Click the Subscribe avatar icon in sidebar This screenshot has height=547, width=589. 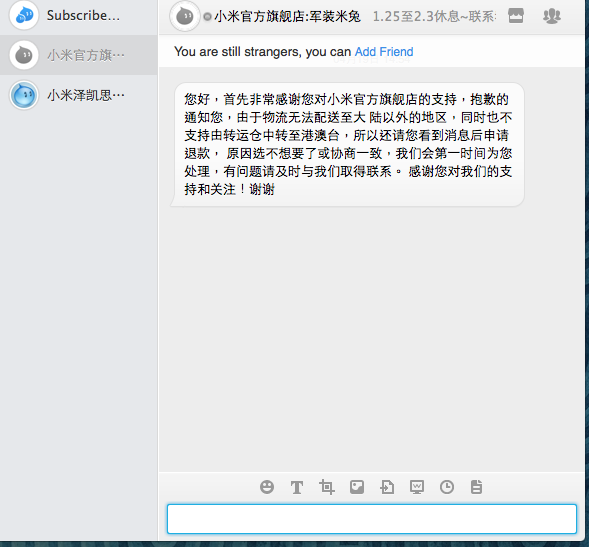pos(24,15)
